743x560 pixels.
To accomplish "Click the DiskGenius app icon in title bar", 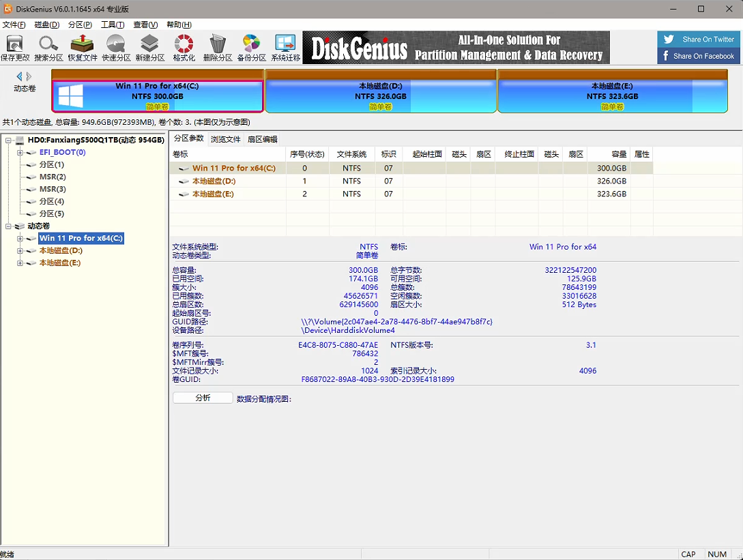I will [8, 9].
